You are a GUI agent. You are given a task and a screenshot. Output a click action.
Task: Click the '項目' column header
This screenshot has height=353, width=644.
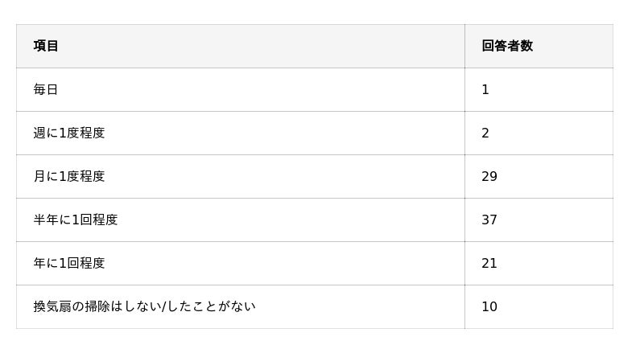tap(46, 46)
